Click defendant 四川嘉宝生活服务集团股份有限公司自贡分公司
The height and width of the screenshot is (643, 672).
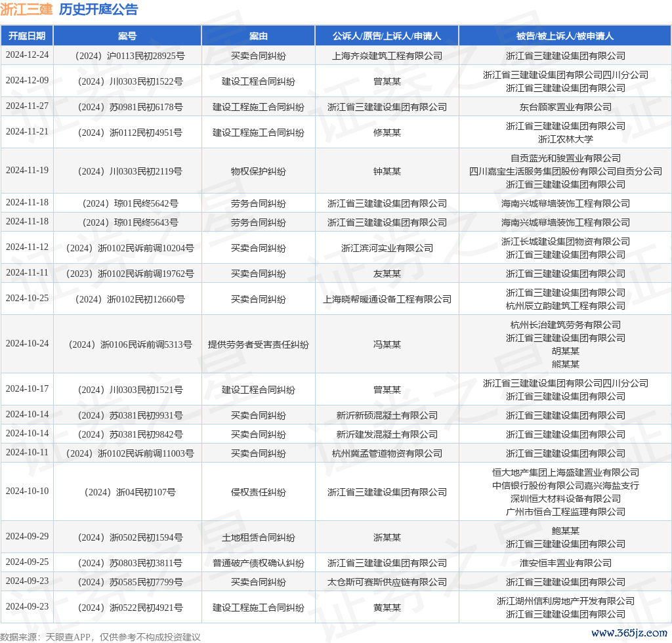point(565,171)
